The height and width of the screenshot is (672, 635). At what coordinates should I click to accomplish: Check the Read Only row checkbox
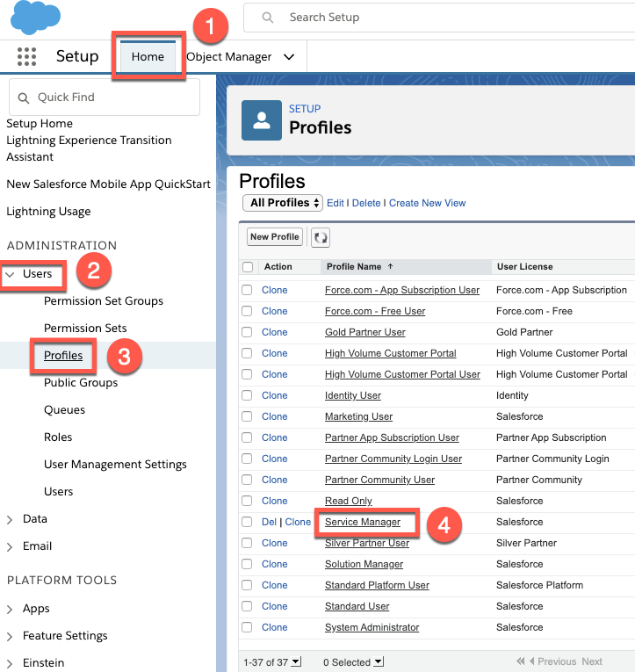point(247,501)
